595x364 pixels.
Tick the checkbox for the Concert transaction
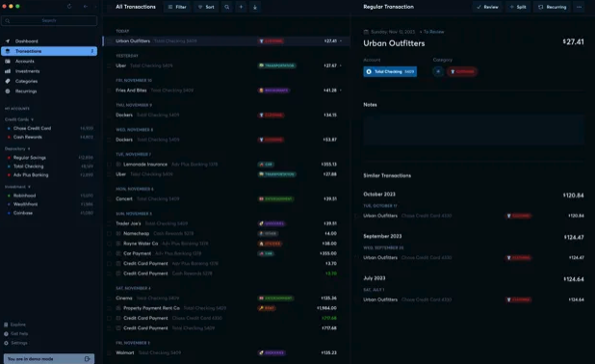click(110, 199)
